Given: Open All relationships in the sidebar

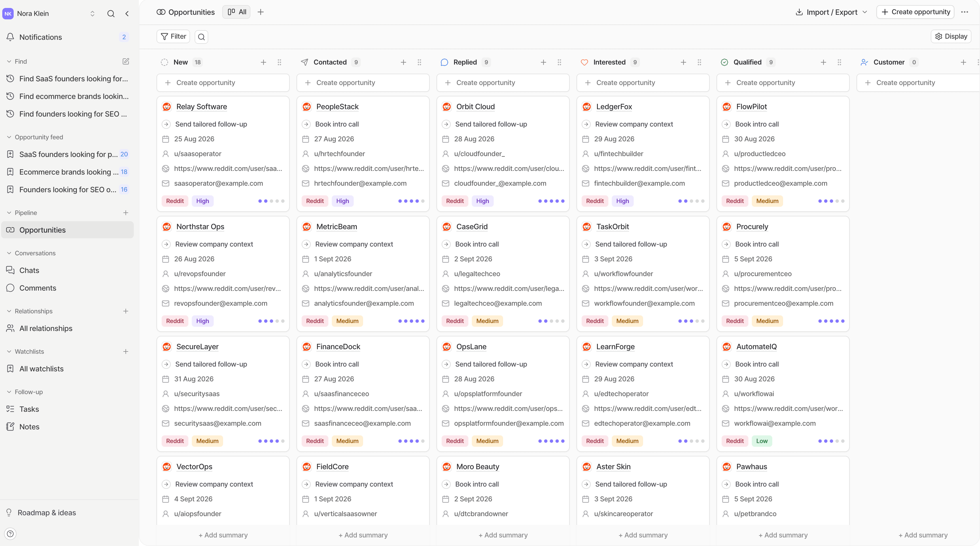Looking at the screenshot, I should pyautogui.click(x=68, y=328).
